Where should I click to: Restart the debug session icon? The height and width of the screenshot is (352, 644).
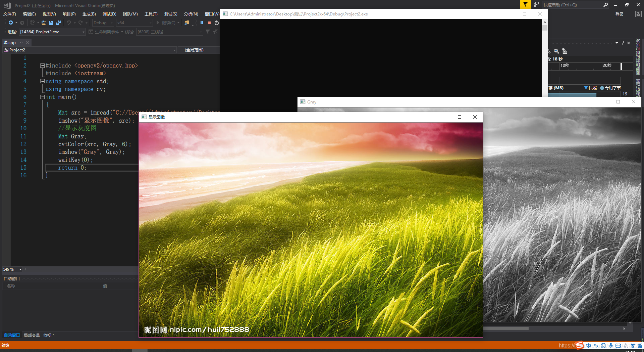pyautogui.click(x=217, y=23)
